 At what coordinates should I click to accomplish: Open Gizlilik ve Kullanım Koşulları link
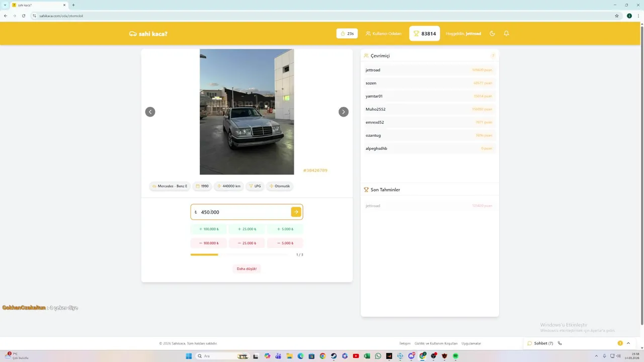pos(436,343)
